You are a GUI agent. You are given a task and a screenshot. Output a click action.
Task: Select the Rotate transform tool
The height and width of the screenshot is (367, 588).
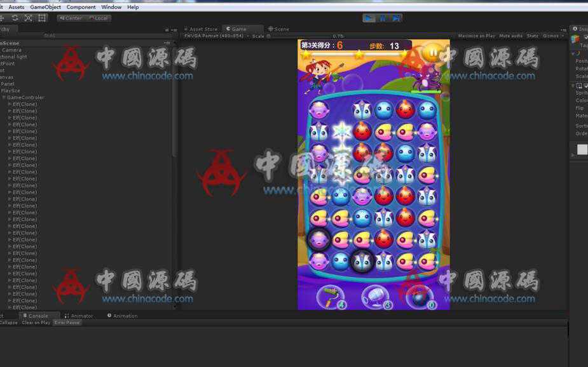tap(15, 18)
